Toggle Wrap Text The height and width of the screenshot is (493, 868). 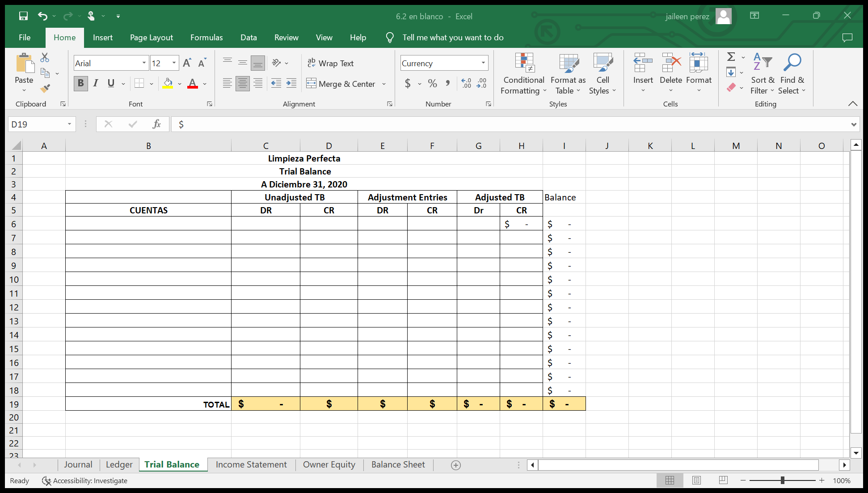[330, 63]
